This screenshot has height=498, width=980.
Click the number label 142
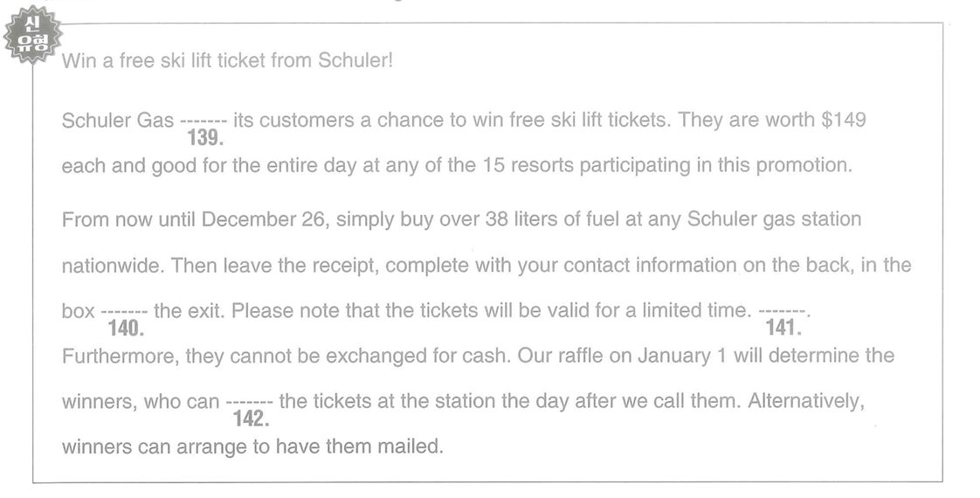[x=252, y=418]
